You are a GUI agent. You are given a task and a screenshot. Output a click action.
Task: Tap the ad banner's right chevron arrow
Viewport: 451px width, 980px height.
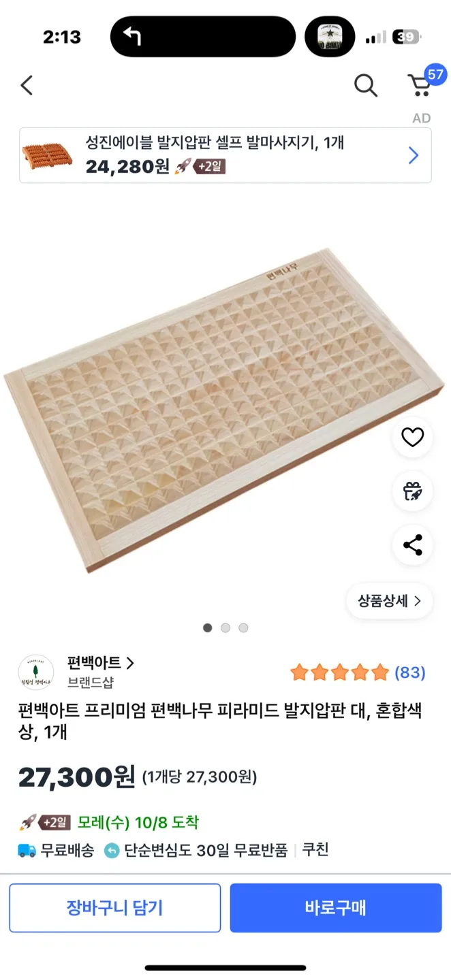tap(414, 155)
